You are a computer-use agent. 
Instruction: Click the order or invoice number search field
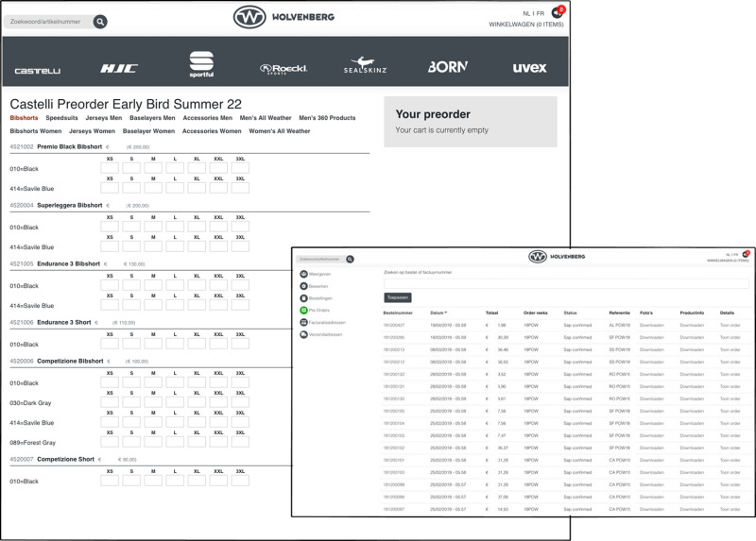pyautogui.click(x=565, y=283)
